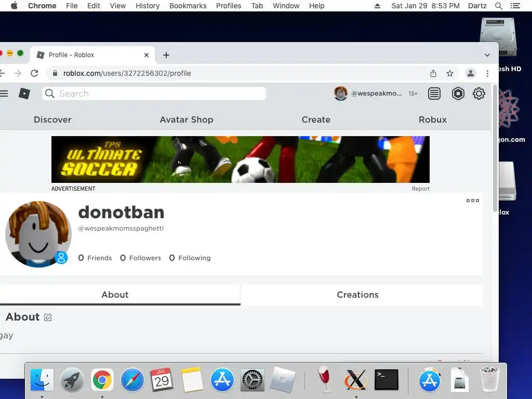Open the Avatar Shop link
The image size is (532, 399).
187,119
